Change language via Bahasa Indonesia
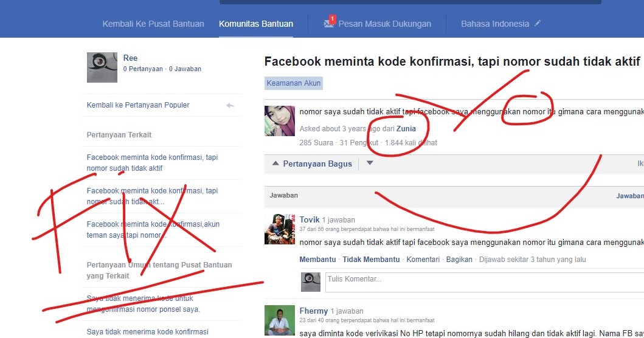Screen dimensions: 644x338 495,24
